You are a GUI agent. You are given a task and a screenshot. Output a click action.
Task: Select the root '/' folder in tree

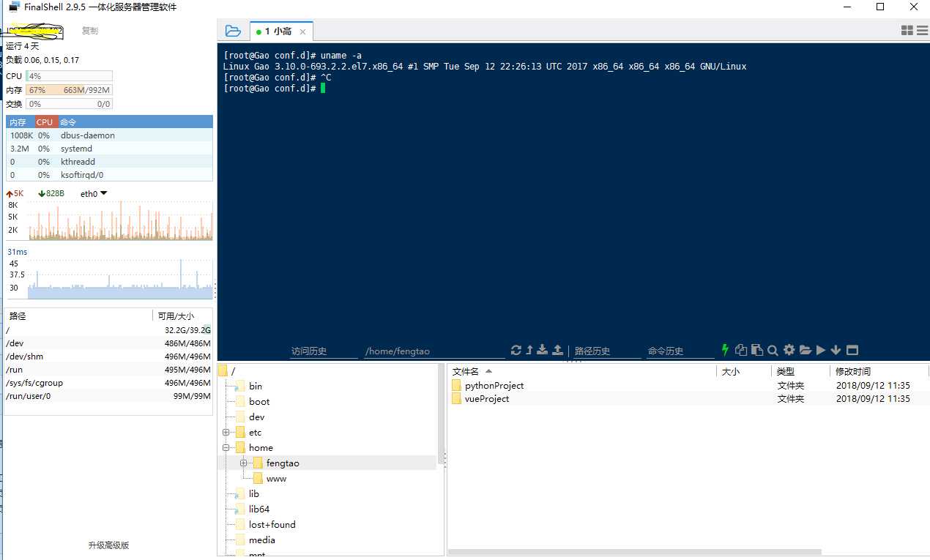(x=228, y=371)
